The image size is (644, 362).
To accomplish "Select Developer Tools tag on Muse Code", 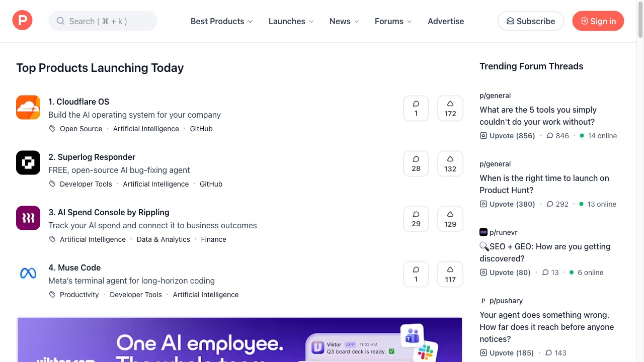I will pos(136,295).
